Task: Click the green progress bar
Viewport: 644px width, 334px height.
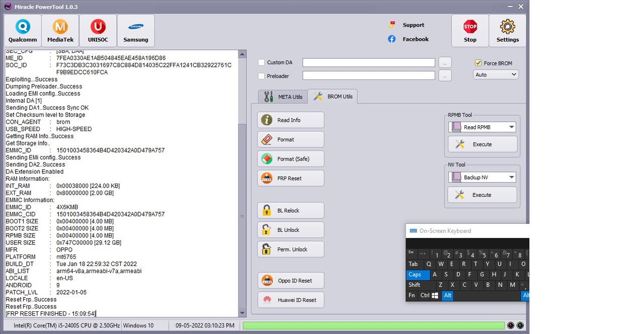Action: coord(373,325)
